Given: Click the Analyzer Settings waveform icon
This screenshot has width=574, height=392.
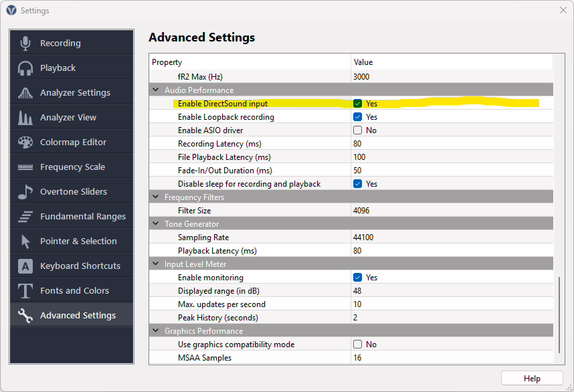Looking at the screenshot, I should [x=25, y=92].
